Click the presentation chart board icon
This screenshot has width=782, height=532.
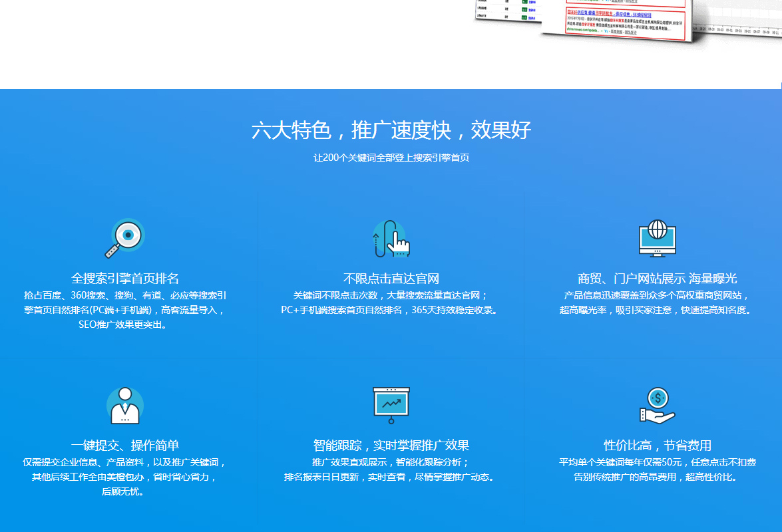click(x=391, y=405)
